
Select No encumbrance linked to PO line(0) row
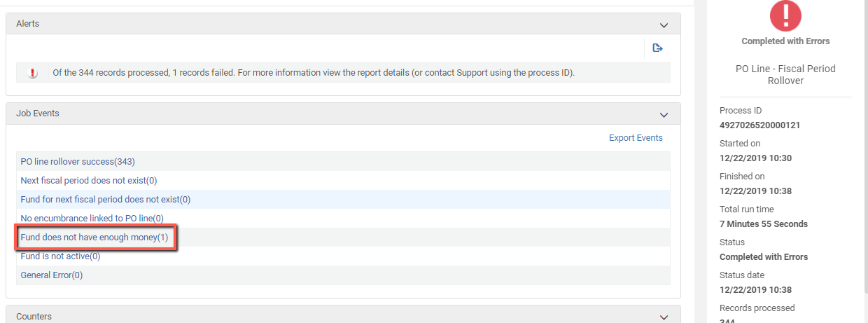point(343,219)
